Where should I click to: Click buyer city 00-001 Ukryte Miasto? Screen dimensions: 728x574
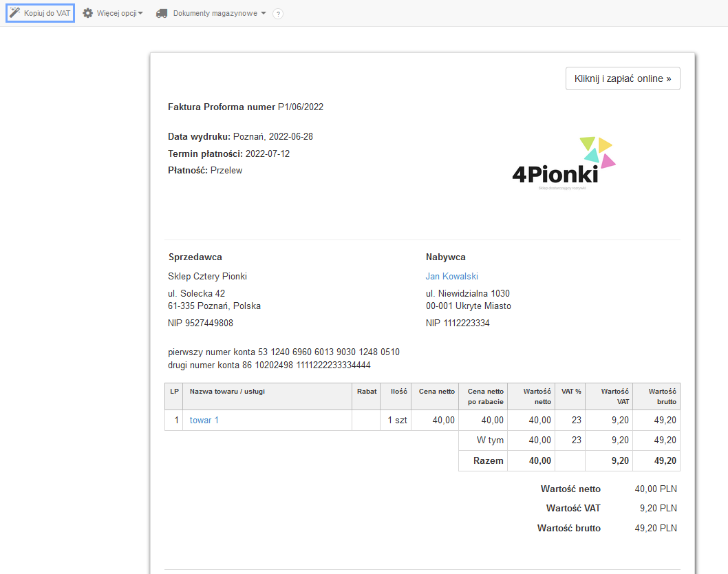(469, 306)
